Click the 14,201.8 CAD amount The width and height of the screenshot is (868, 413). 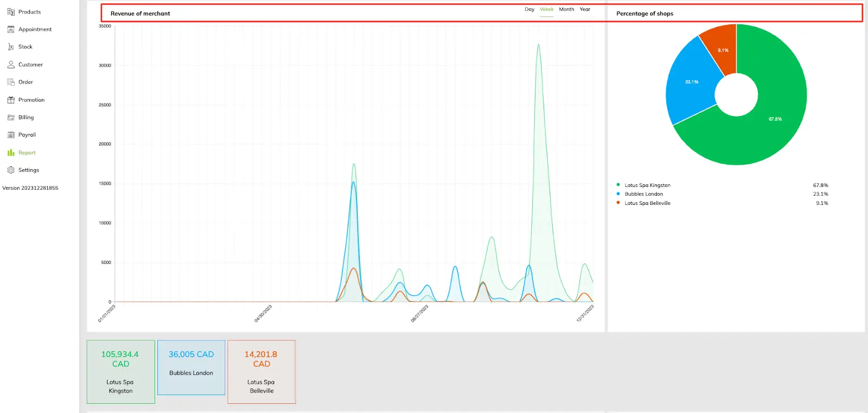tap(261, 359)
